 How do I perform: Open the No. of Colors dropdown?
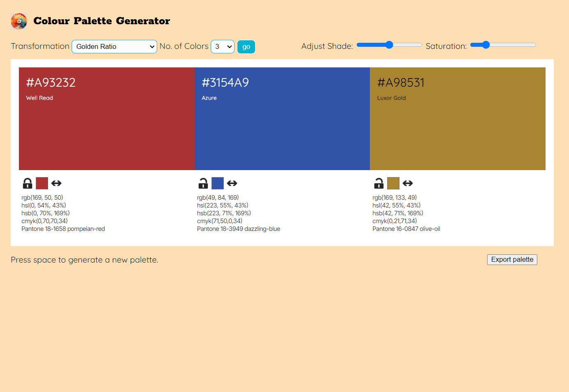click(222, 46)
